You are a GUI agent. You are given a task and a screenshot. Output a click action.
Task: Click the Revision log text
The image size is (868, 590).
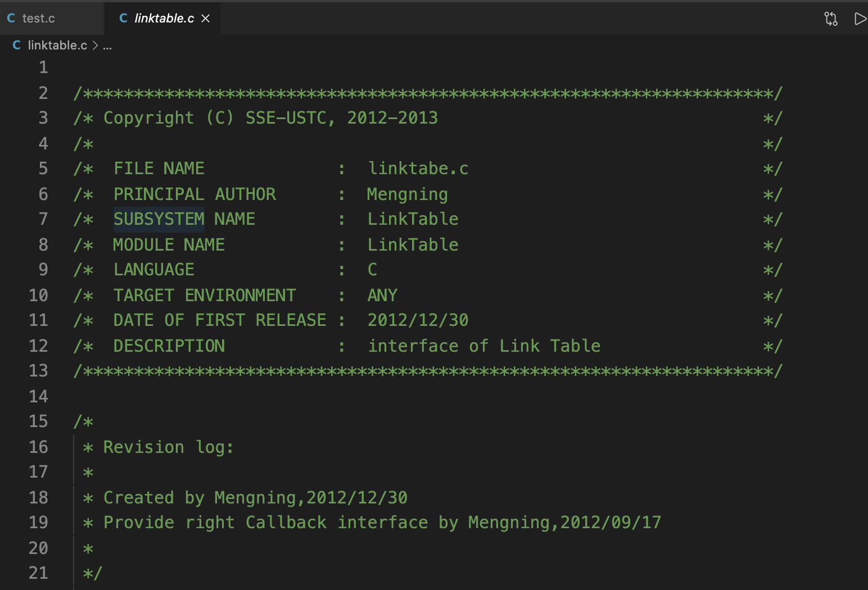[x=168, y=447]
